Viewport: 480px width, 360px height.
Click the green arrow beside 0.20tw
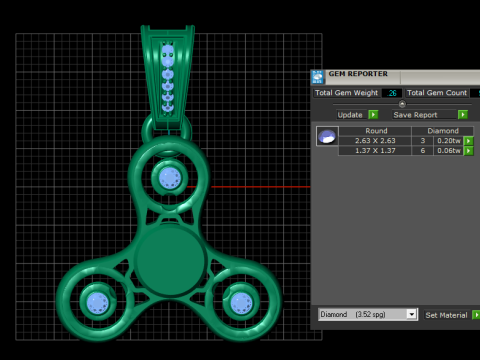(469, 141)
